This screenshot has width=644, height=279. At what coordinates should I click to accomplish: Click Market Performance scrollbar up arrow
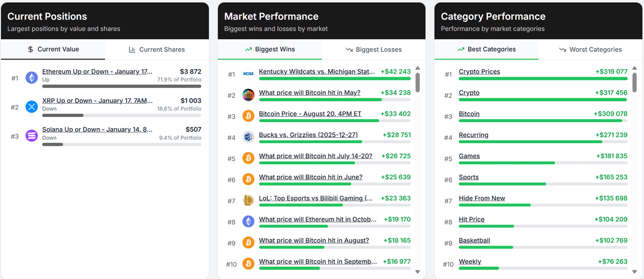tap(418, 68)
